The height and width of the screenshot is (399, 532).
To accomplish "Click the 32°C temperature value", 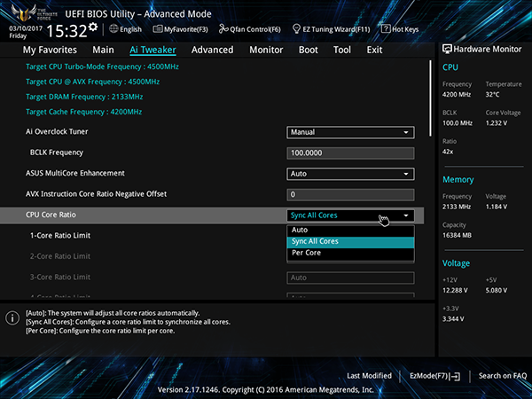I will click(492, 95).
